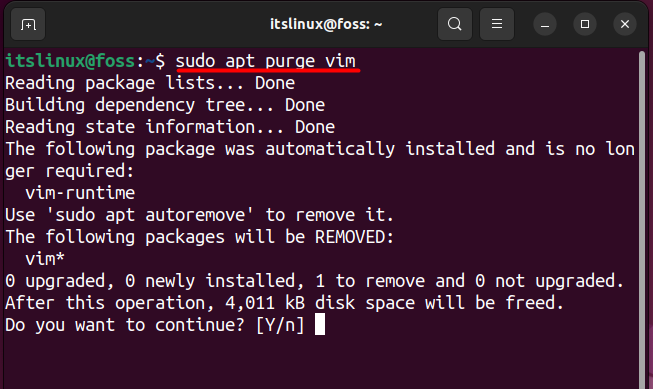Viewport: 653px width, 389px height.
Task: Click the vim* package to be removed
Action: pos(45,259)
